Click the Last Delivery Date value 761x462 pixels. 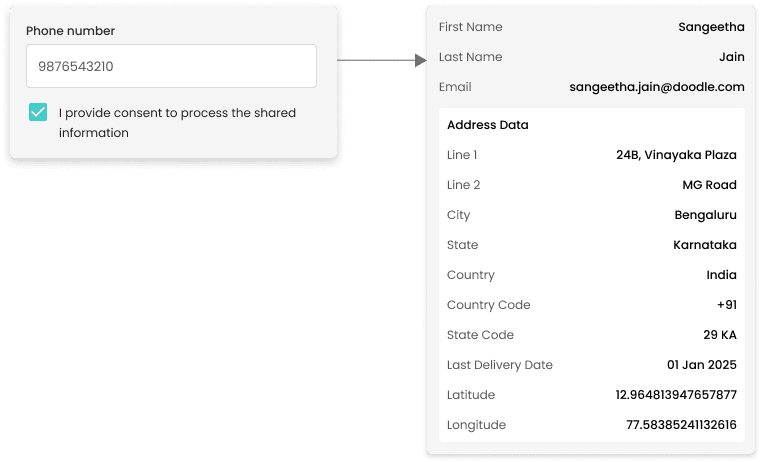[x=701, y=365]
